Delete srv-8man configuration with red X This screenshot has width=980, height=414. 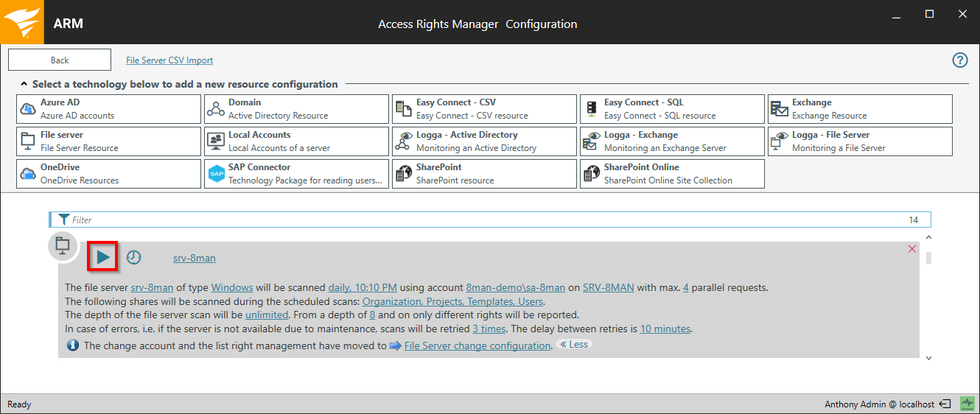912,249
